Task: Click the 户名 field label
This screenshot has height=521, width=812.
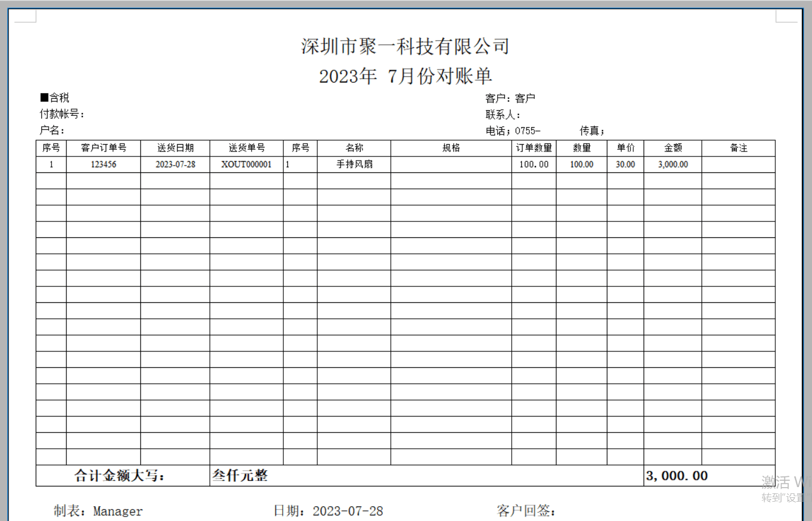Action: [x=51, y=131]
